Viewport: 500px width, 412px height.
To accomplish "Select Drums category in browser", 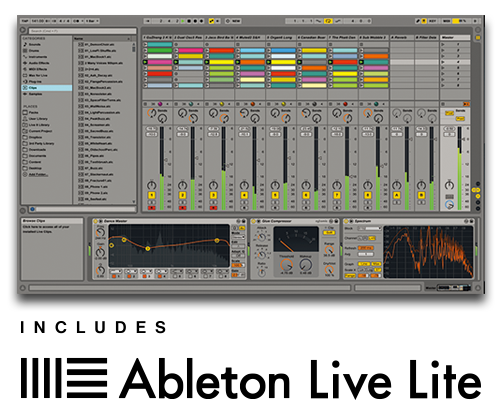I will point(34,51).
